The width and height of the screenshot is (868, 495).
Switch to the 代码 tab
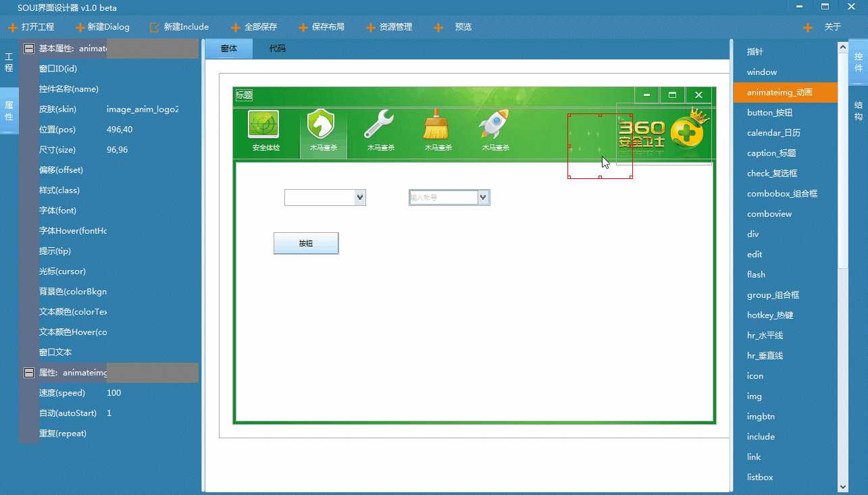point(277,49)
